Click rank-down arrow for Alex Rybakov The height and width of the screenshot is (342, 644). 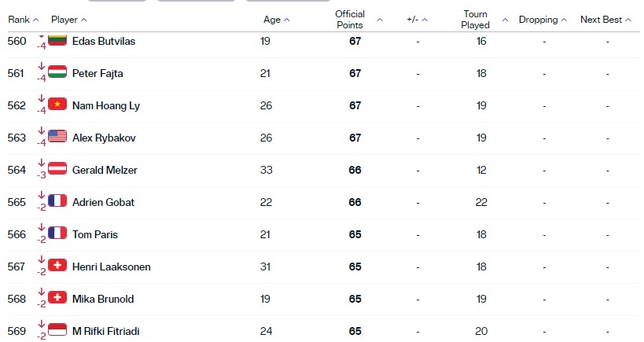(41, 131)
